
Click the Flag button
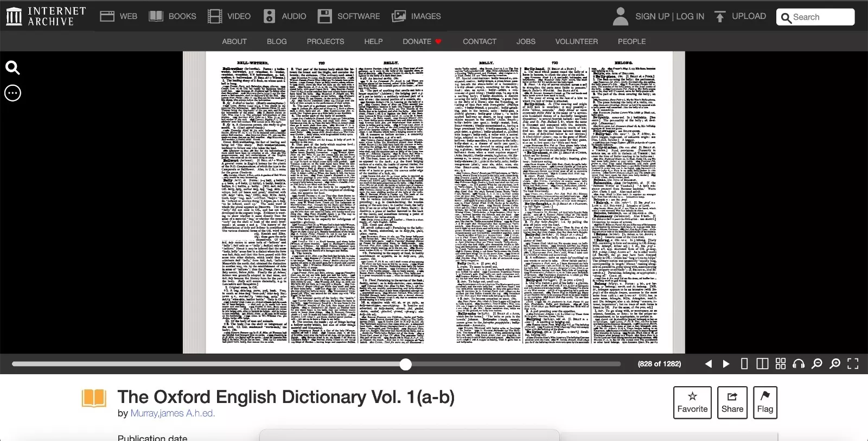tap(765, 402)
